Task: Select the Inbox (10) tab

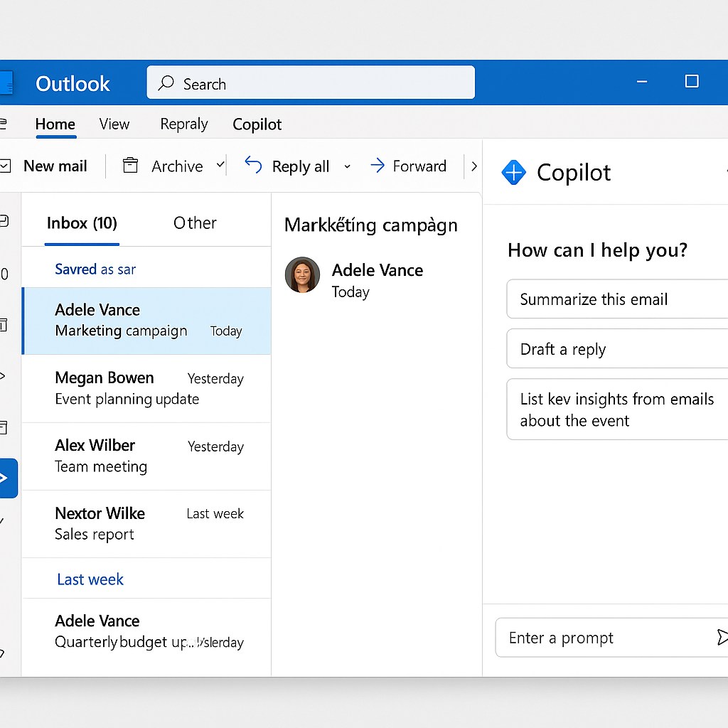Action: pos(82,223)
